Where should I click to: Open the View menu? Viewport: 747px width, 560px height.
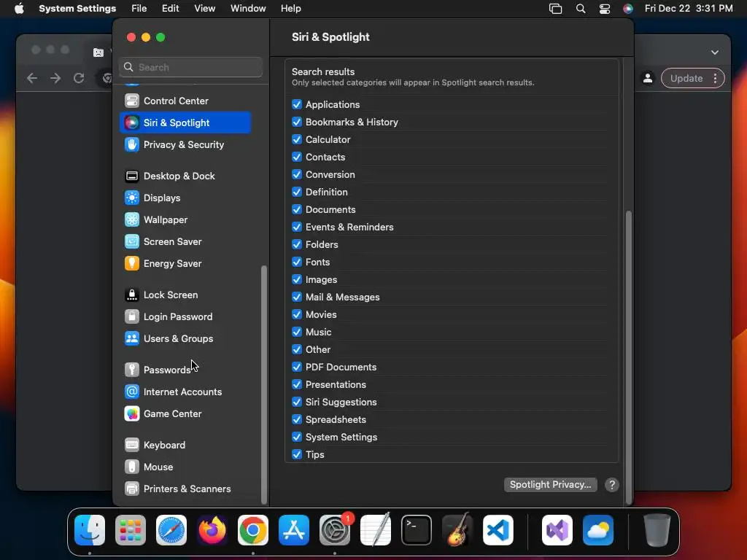click(204, 9)
